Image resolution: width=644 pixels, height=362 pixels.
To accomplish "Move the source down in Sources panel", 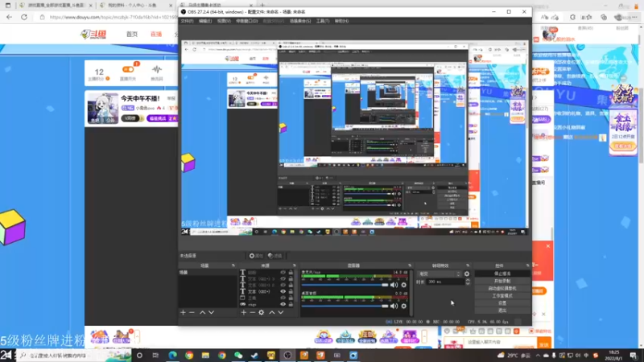I will (280, 313).
